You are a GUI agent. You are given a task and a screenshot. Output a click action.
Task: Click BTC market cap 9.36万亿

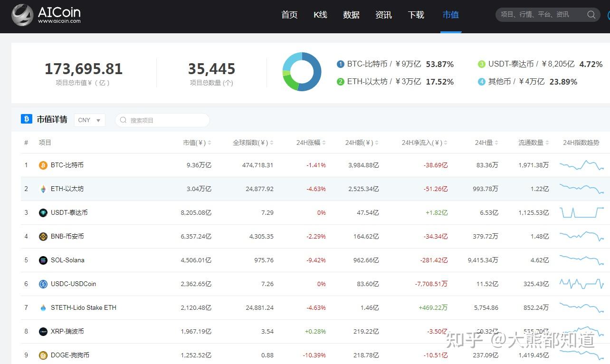tap(199, 165)
